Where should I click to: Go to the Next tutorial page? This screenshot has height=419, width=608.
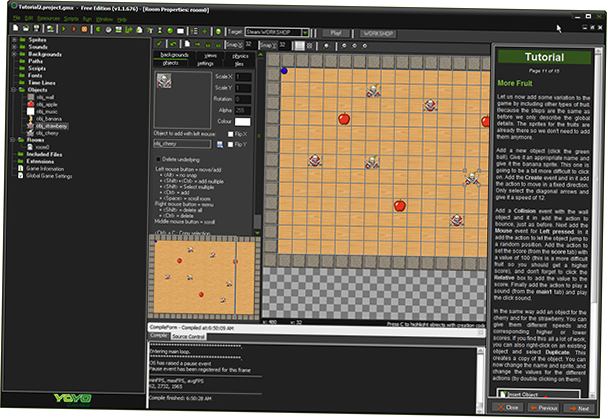click(x=579, y=409)
